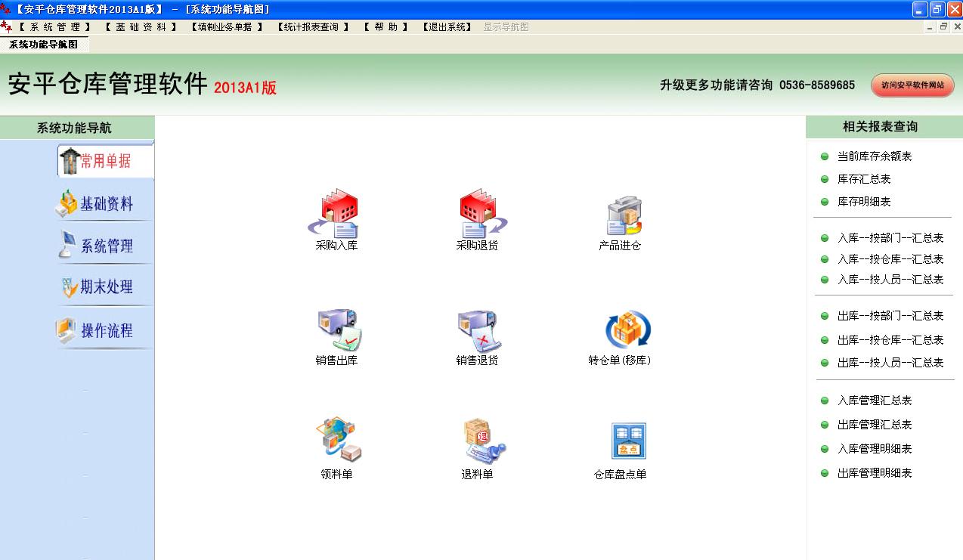The height and width of the screenshot is (560, 963).
Task: Click the 访问安平软件网站 button
Action: point(912,85)
